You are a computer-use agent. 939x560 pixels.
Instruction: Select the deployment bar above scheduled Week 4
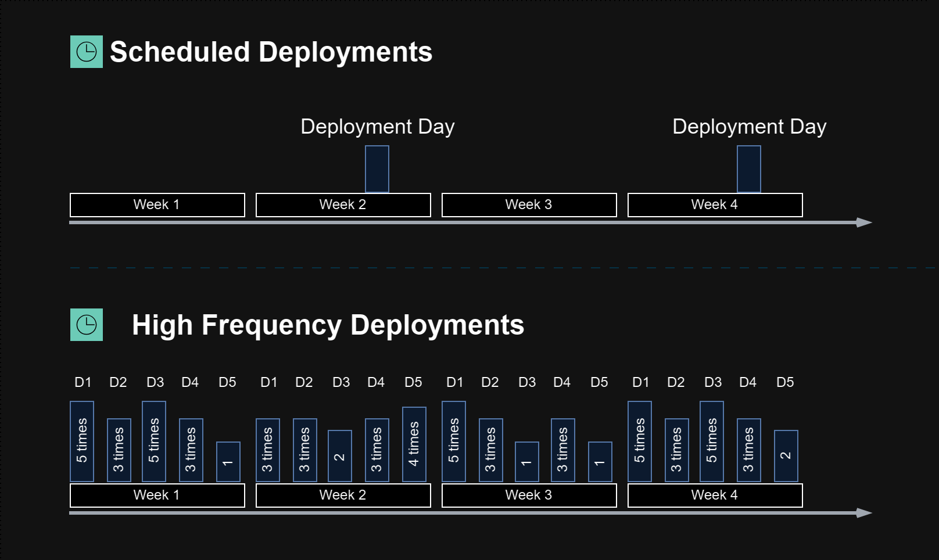(x=749, y=169)
